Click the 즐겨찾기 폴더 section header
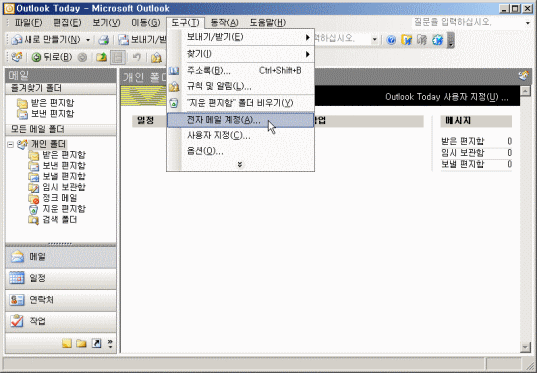The width and height of the screenshot is (537, 373). pos(61,89)
